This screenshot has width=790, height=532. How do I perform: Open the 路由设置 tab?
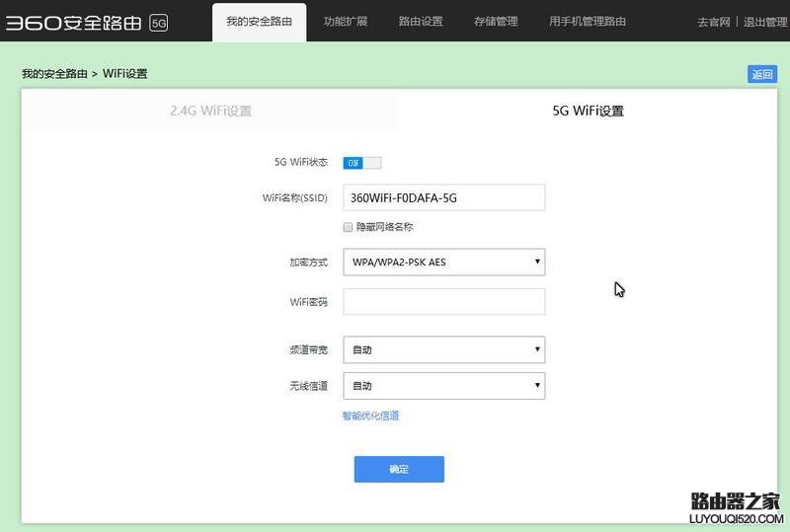[421, 22]
